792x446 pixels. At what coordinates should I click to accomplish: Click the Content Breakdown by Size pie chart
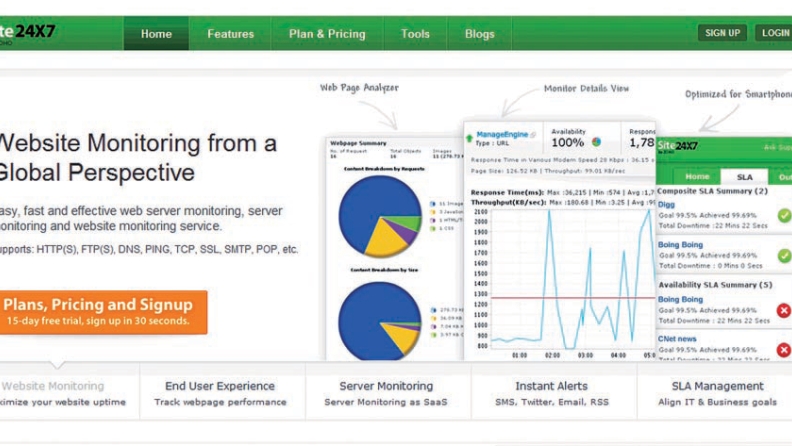pos(380,321)
